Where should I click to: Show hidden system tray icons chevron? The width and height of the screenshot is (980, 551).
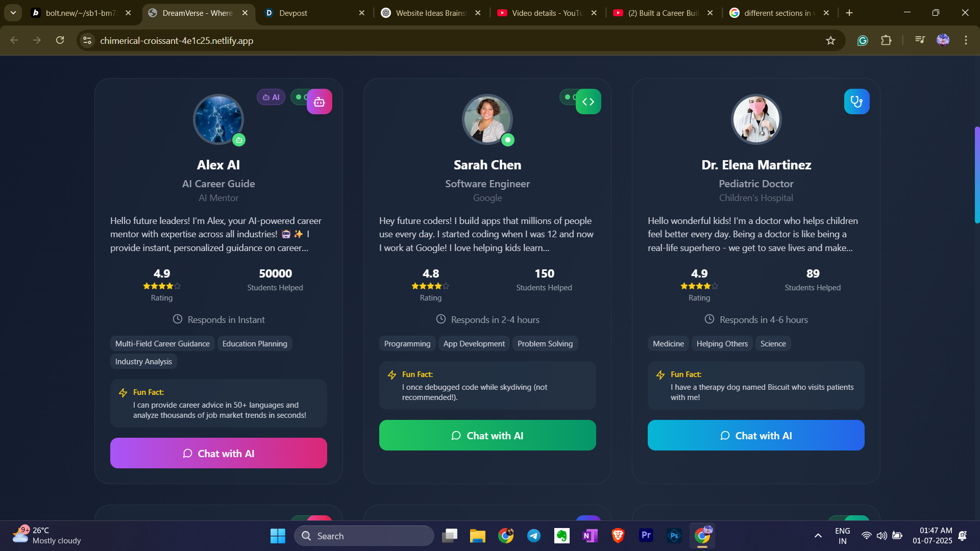click(x=818, y=536)
